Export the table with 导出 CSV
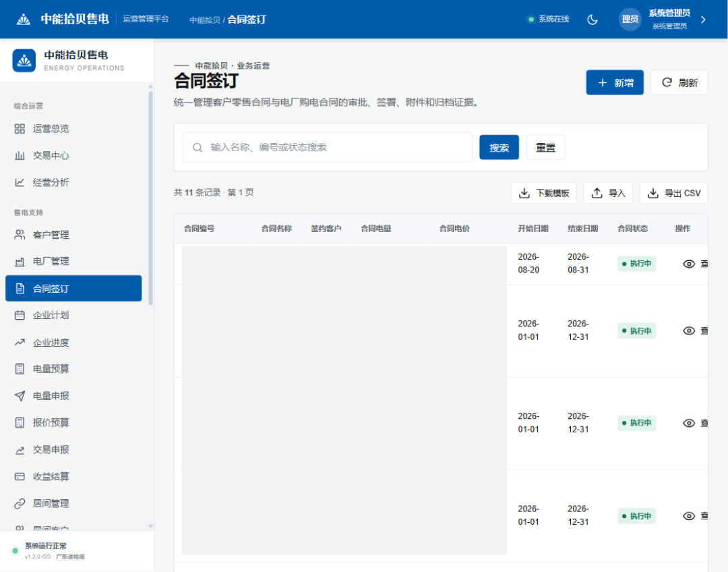The width and height of the screenshot is (728, 572). [x=673, y=193]
